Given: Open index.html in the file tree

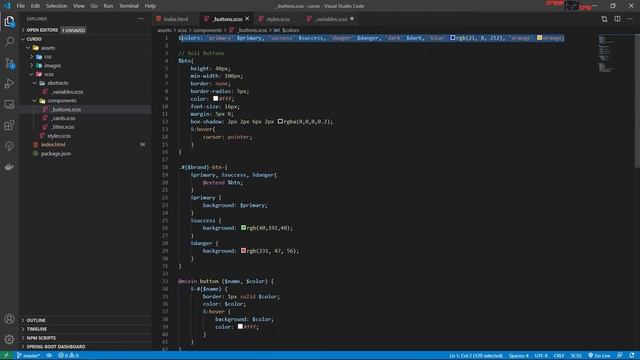Looking at the screenshot, I should pyautogui.click(x=53, y=144).
